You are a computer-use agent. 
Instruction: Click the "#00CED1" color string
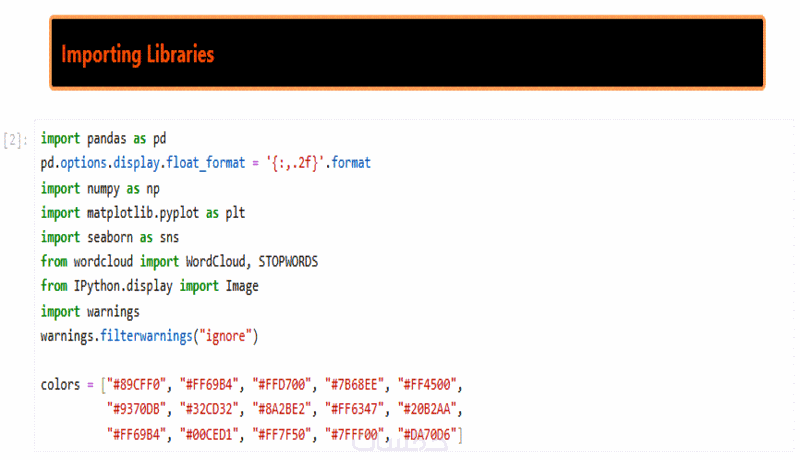pos(211,434)
